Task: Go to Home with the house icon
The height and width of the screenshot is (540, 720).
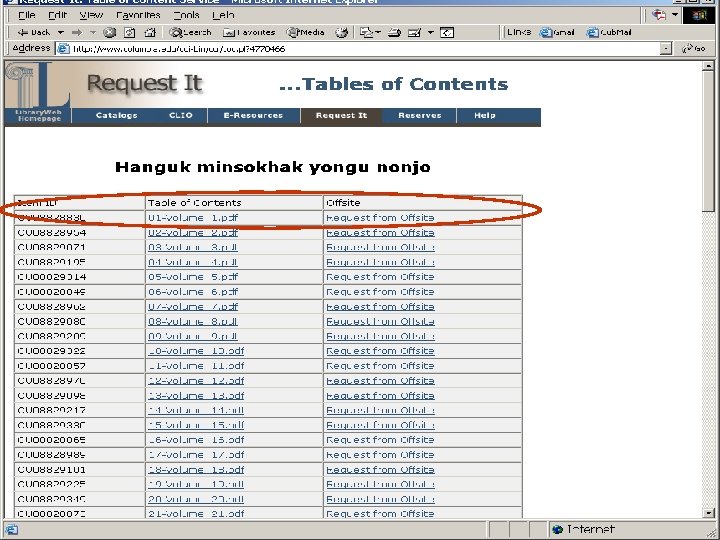Action: pos(150,32)
